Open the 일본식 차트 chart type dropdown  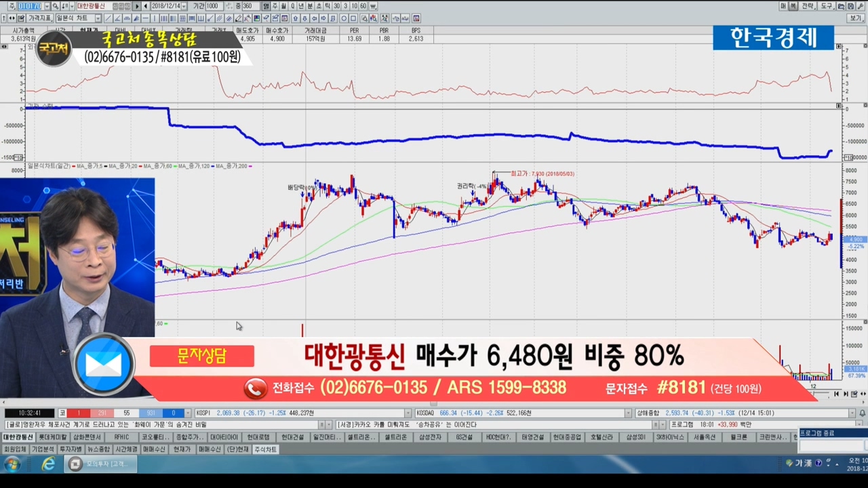coord(98,18)
